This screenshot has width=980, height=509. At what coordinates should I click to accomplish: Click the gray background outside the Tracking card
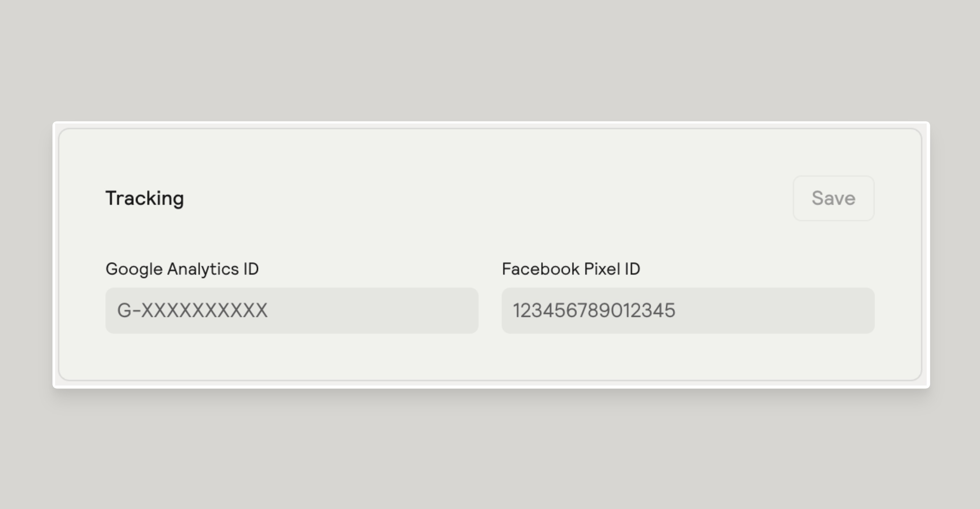(490, 61)
